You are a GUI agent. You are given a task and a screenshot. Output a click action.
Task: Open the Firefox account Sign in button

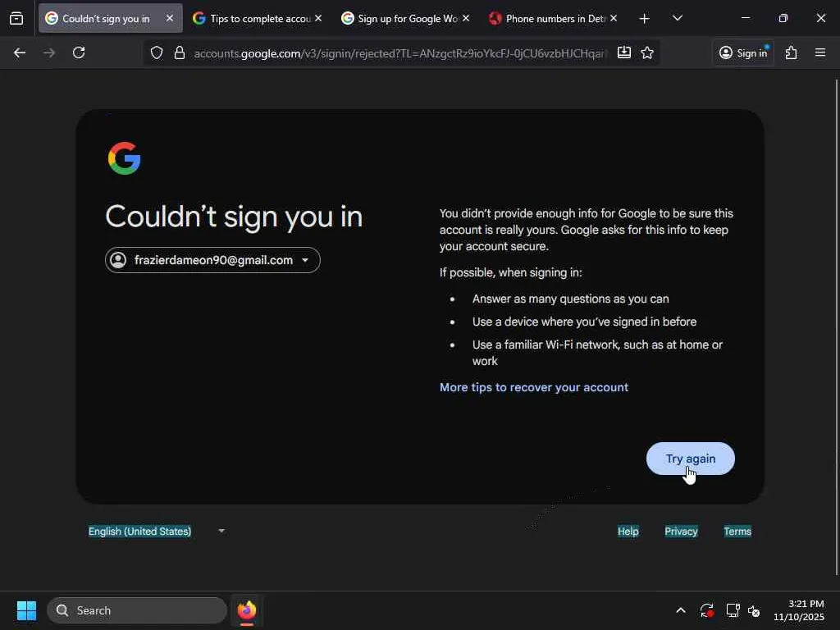(x=743, y=52)
